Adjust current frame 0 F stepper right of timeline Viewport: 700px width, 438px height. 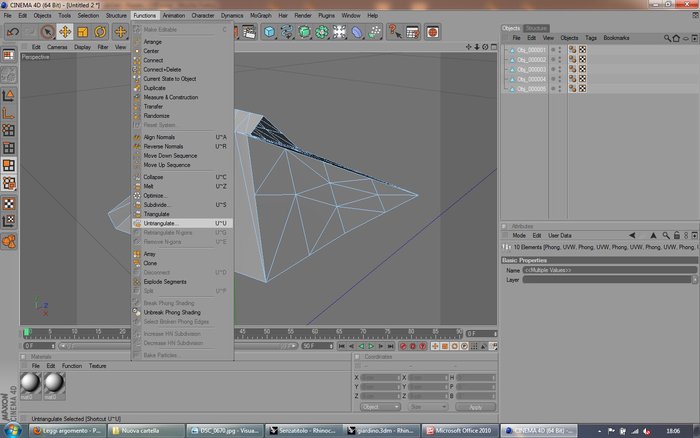click(495, 334)
